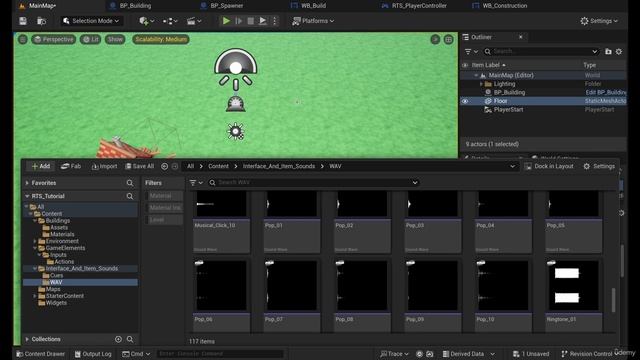Click the Import button

coord(104,166)
